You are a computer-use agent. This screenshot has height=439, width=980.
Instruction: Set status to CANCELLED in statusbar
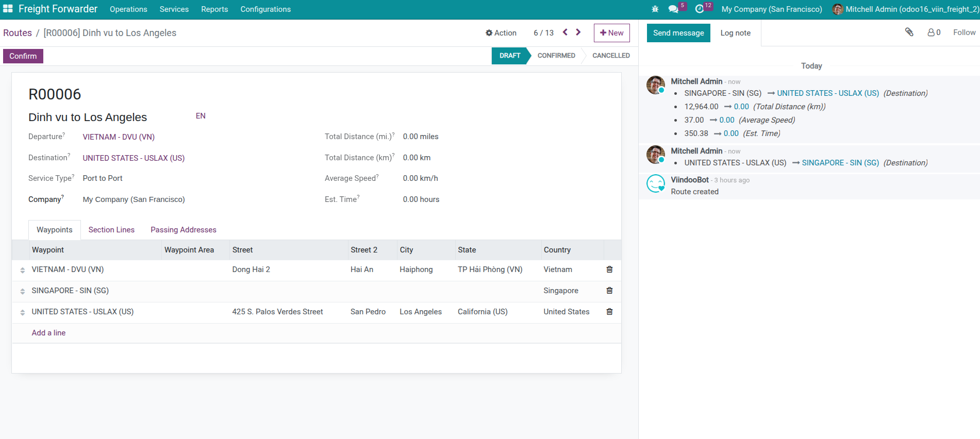610,56
